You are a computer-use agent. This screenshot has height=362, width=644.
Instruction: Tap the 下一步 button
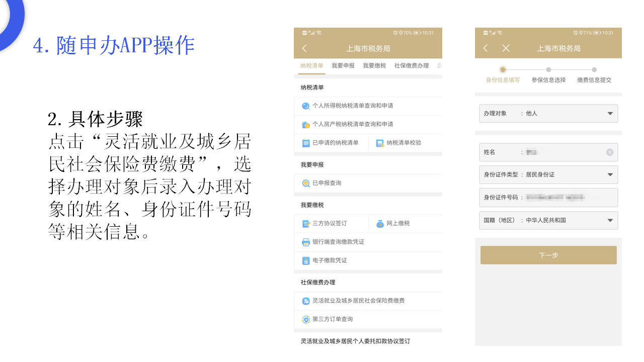pos(548,255)
